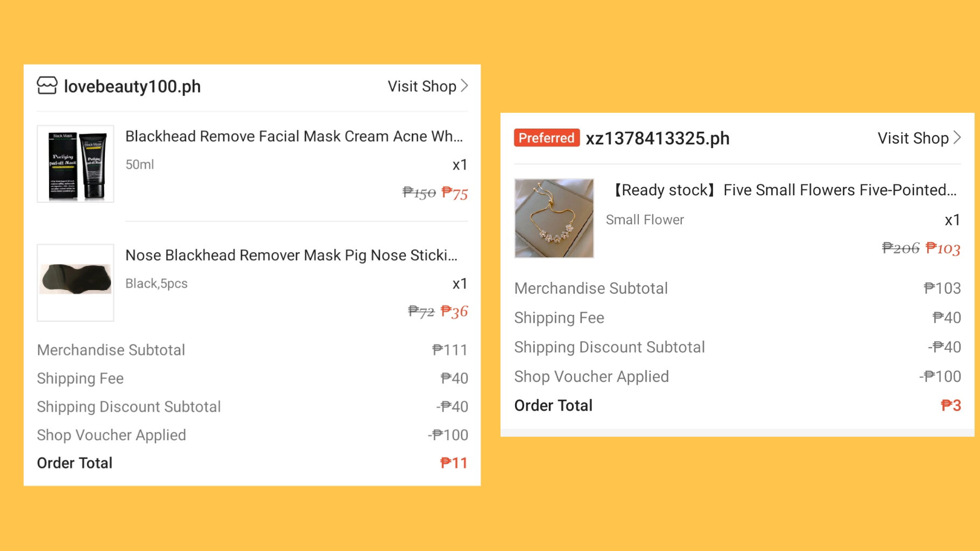Click the ₱75 discounted mask price
The width and height of the screenshot is (980, 551).
click(455, 193)
